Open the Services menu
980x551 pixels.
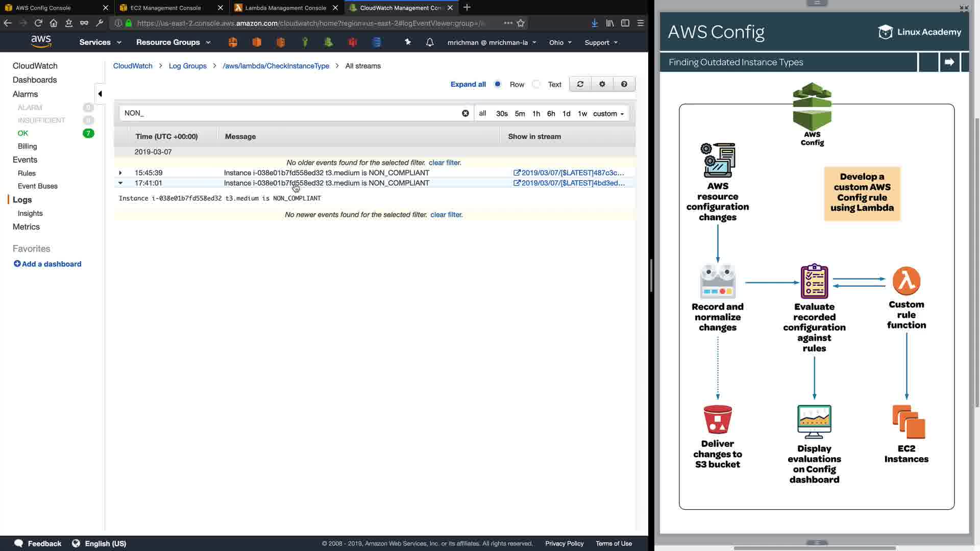tap(100, 42)
